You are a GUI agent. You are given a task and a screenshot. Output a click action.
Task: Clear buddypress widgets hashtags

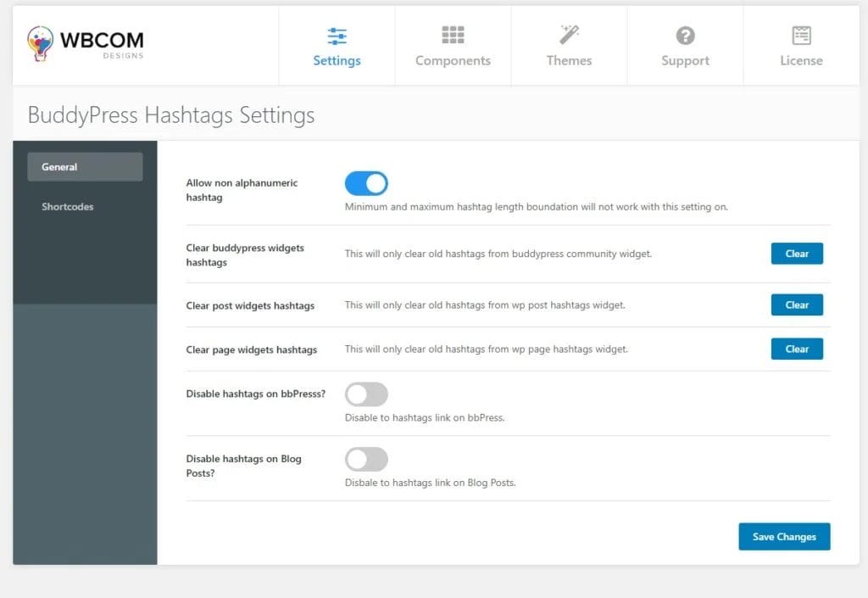pos(797,254)
